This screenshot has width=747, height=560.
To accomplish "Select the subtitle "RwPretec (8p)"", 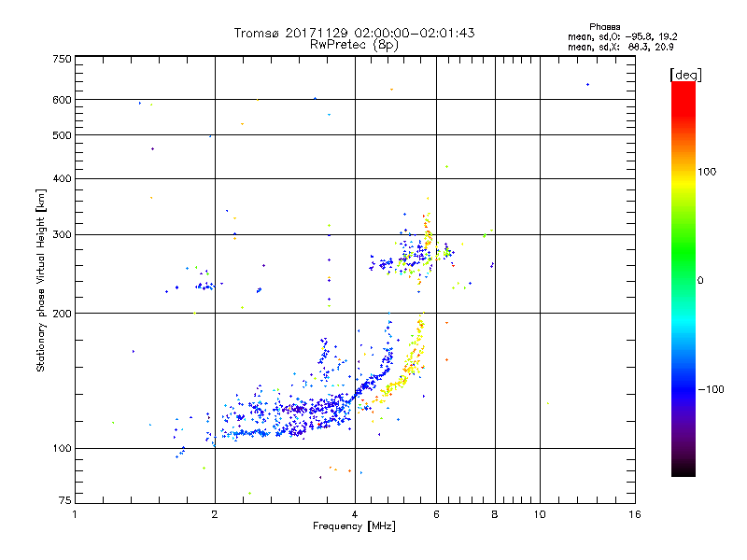I will [x=354, y=45].
